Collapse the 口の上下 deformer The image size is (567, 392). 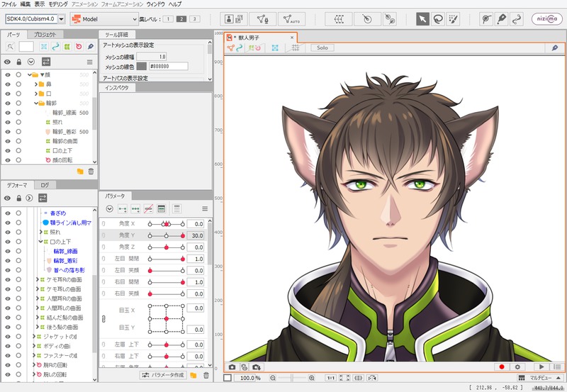41,241
